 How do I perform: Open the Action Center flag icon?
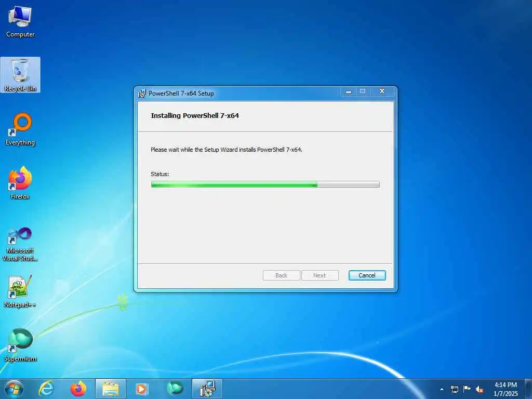tap(467, 389)
